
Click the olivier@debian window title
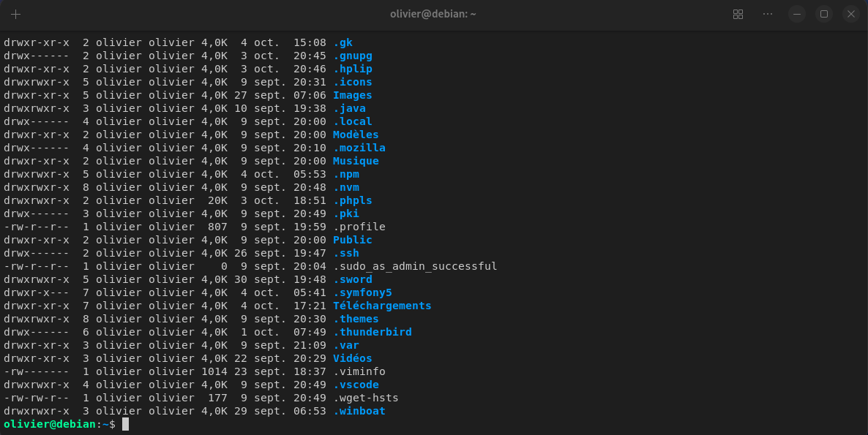tap(434, 15)
